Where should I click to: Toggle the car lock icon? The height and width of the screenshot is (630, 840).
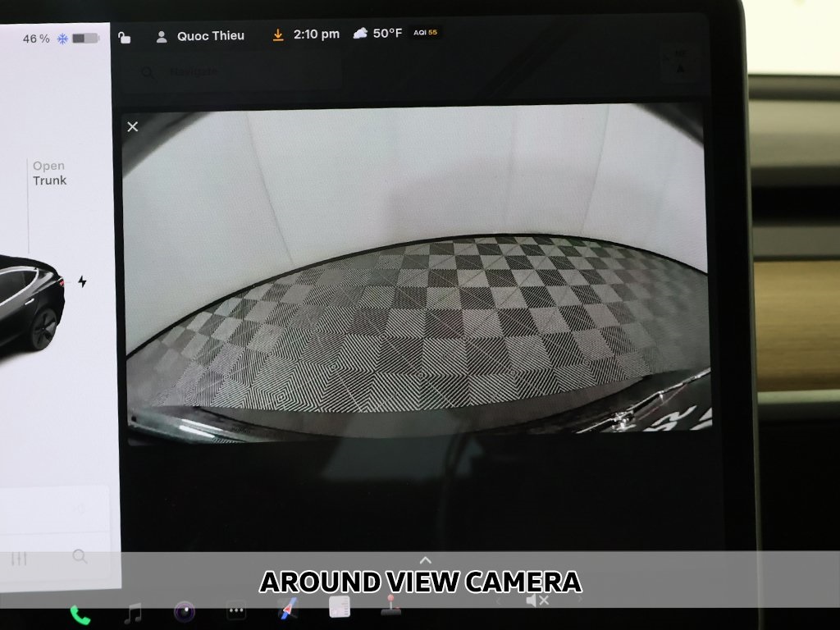(125, 38)
